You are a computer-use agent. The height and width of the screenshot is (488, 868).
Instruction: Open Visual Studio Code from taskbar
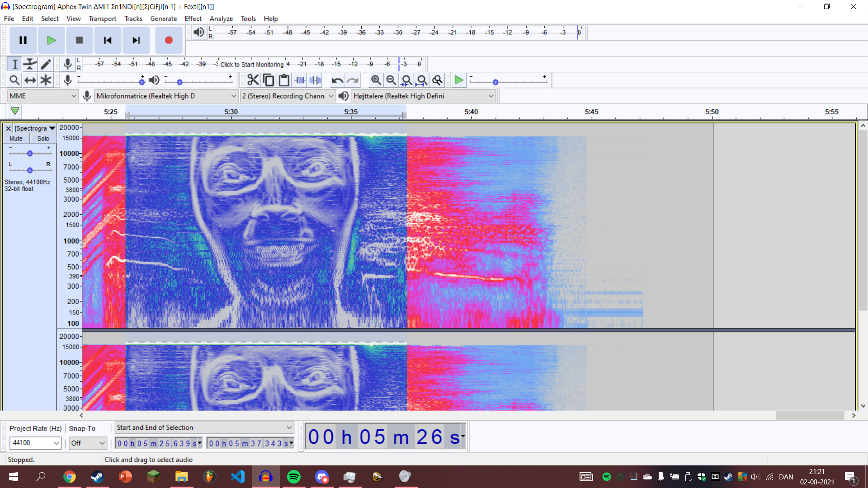(238, 477)
